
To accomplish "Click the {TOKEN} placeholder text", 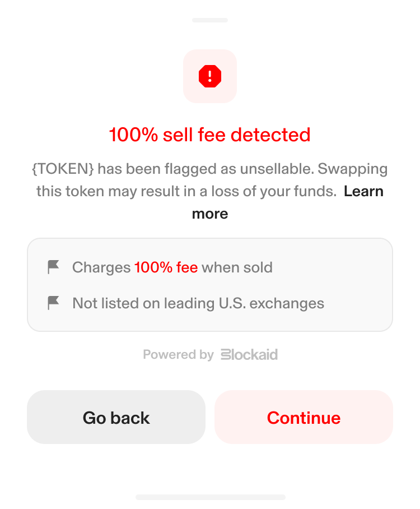I will coord(63,169).
